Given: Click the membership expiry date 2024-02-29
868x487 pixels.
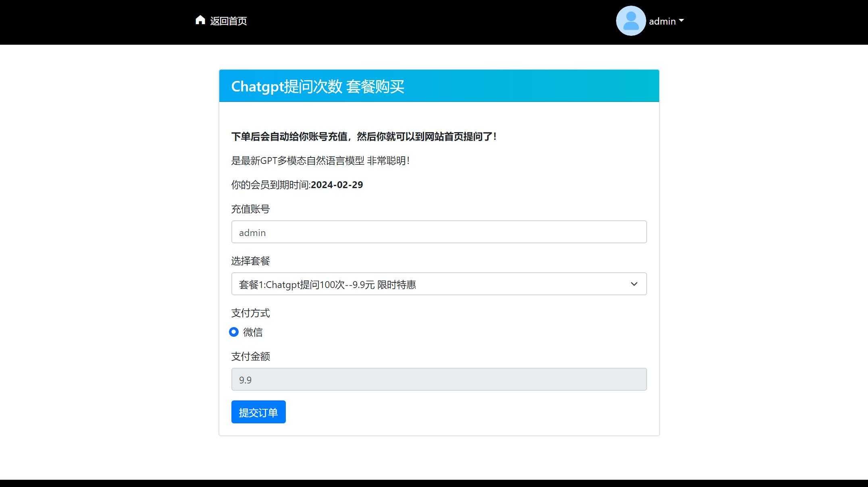Looking at the screenshot, I should tap(337, 185).
